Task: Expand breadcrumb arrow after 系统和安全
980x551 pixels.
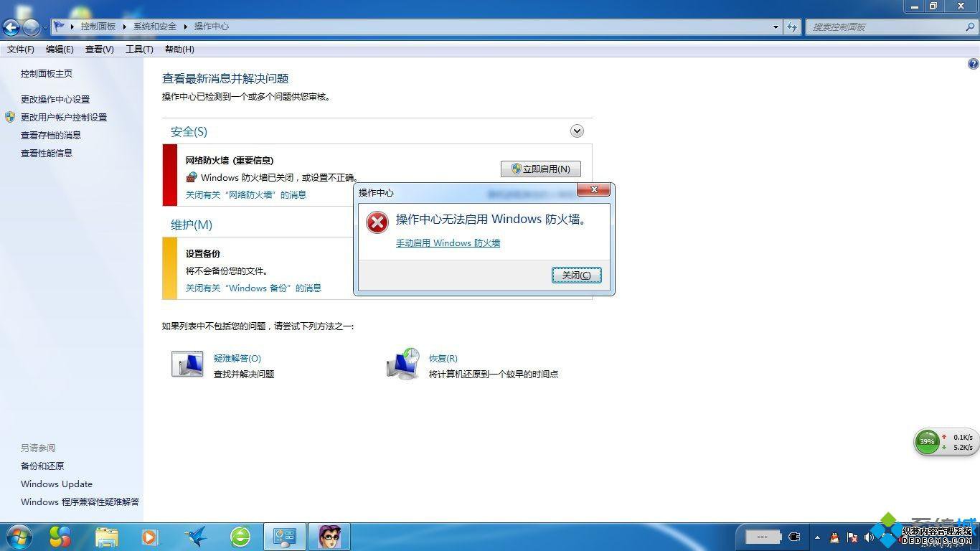Action: pyautogui.click(x=185, y=27)
